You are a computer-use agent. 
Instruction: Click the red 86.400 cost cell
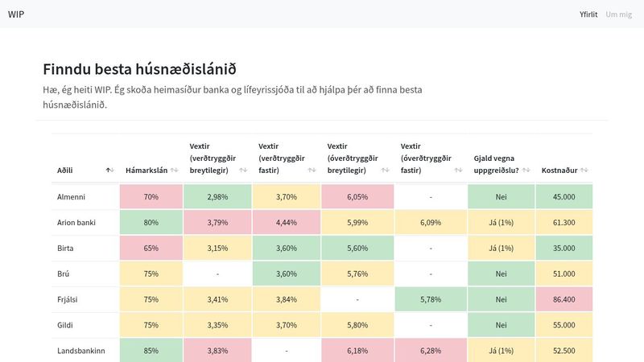(x=563, y=299)
